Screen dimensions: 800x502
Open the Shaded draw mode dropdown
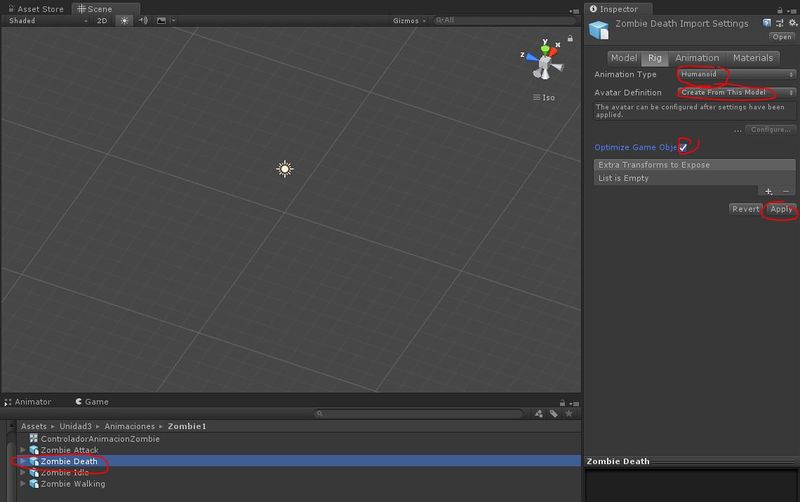(48, 20)
